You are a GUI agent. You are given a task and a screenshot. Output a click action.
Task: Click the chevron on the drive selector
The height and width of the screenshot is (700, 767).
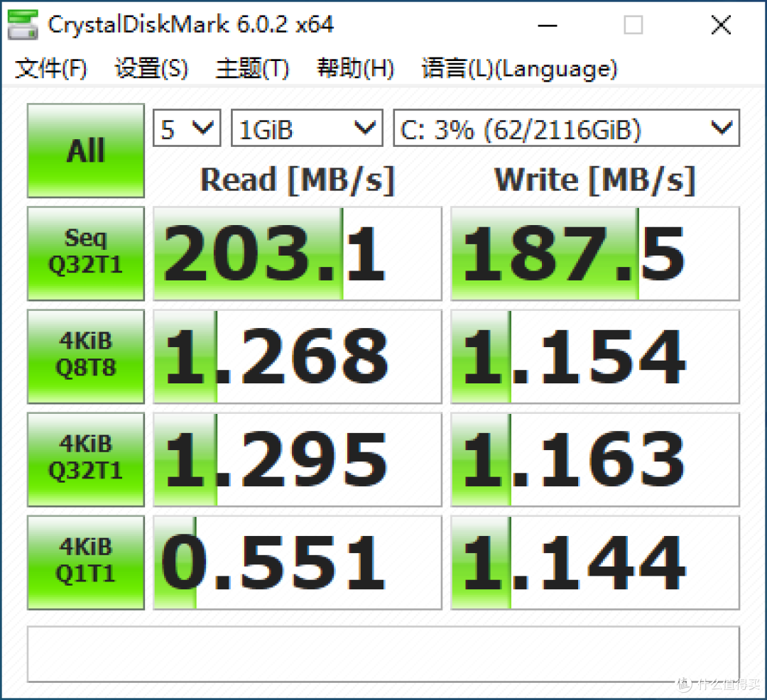[x=723, y=128]
